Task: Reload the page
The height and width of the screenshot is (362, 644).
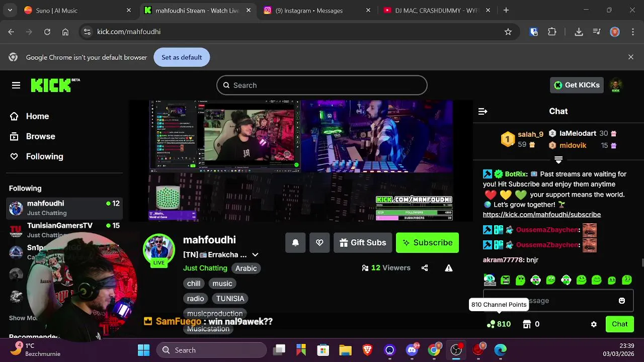Action: click(x=47, y=32)
